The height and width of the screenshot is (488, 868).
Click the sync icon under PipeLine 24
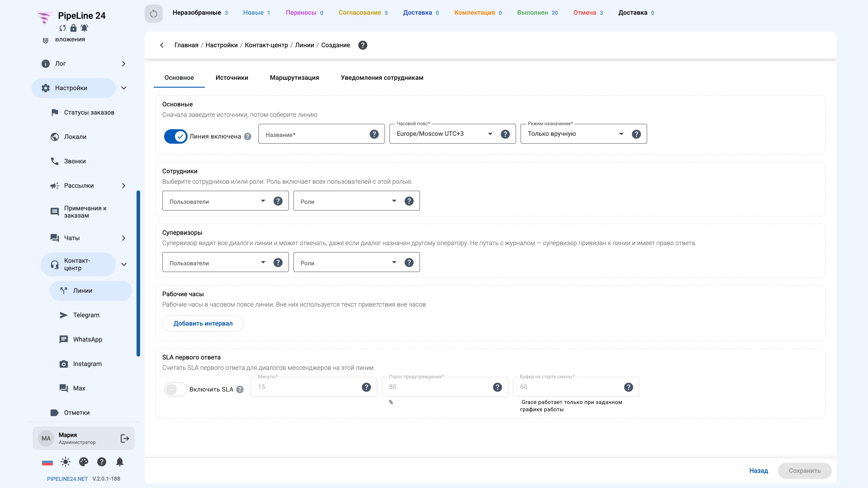pos(63,28)
